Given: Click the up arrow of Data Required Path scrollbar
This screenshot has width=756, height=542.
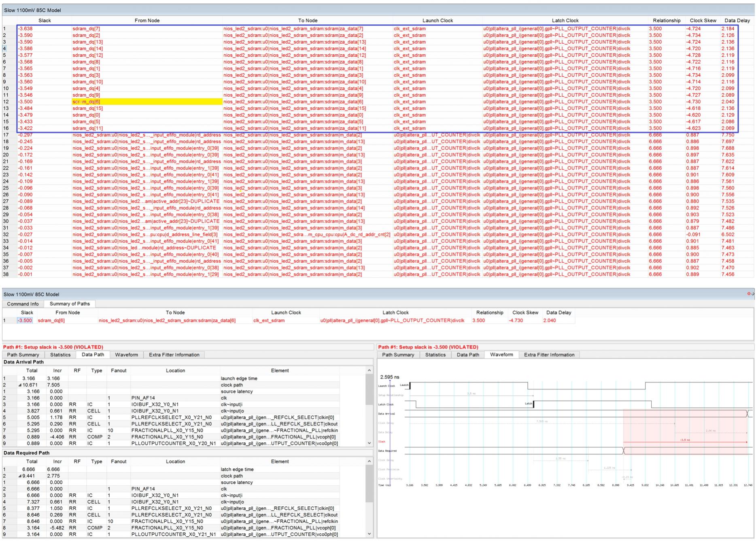Looking at the screenshot, I should point(369,461).
